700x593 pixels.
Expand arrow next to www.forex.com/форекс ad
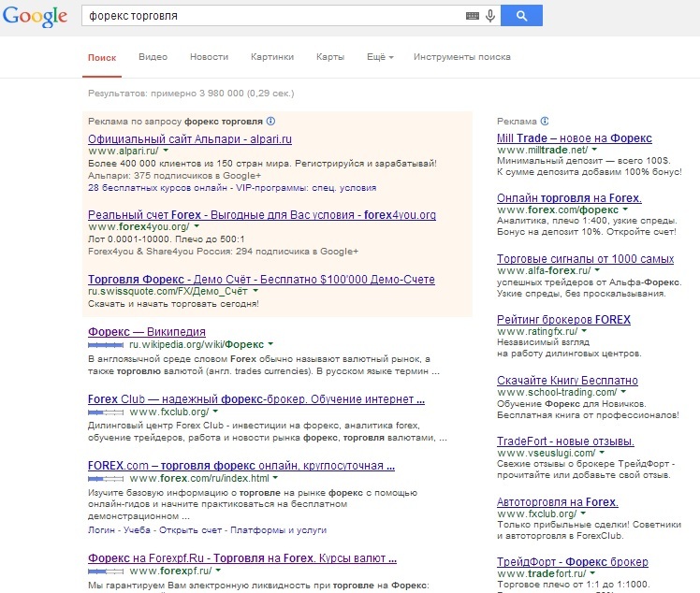tap(625, 209)
